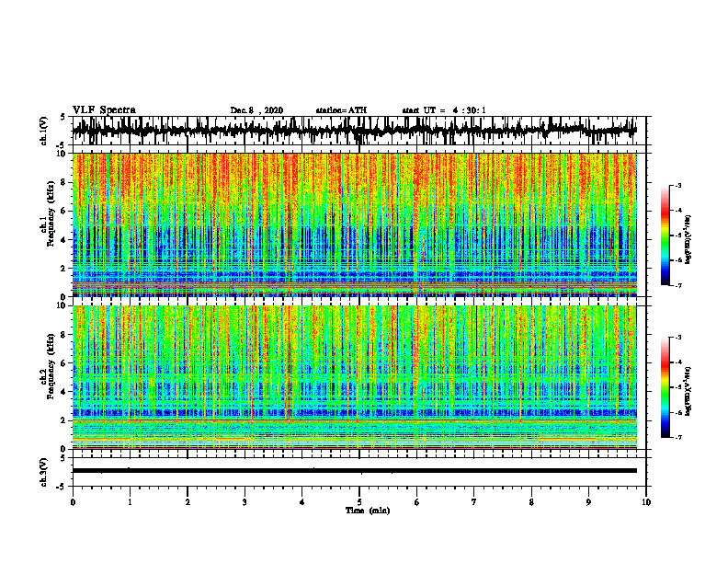Click the "4" tick on the time axis
The image size is (728, 563).
302,502
